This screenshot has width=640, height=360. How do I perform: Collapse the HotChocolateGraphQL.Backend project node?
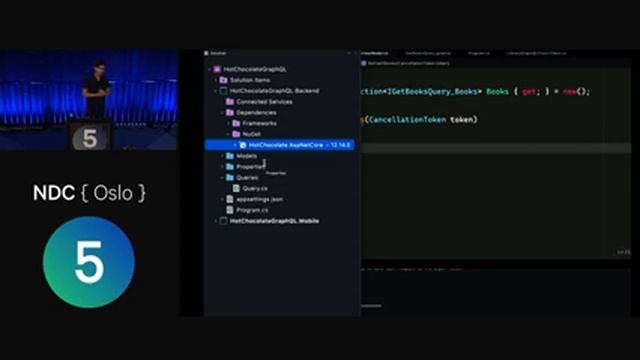coord(216,91)
